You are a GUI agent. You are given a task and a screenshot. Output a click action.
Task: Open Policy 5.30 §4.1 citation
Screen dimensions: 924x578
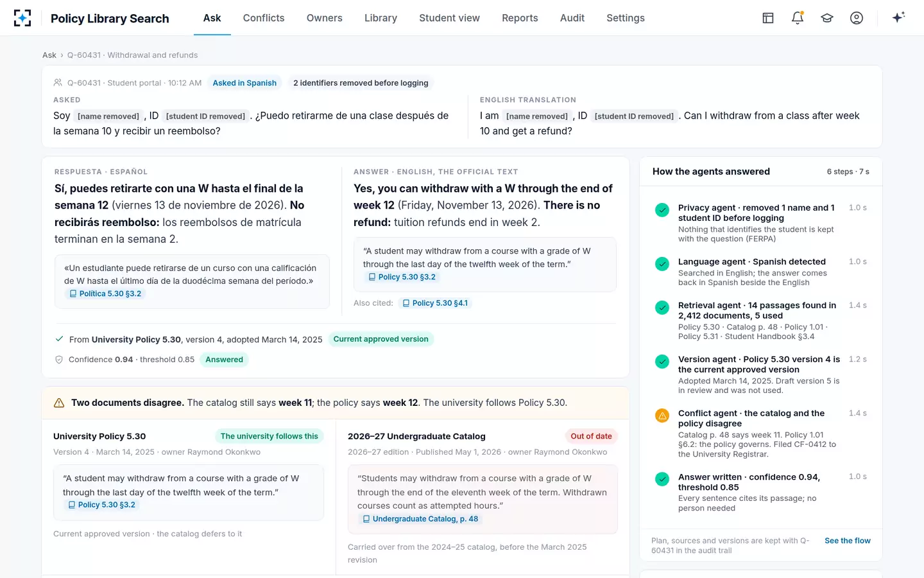(435, 303)
